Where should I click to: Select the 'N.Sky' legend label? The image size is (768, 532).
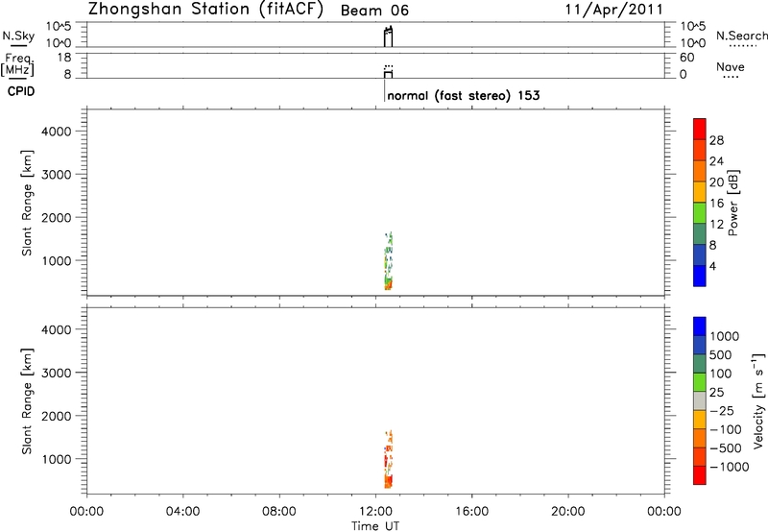point(18,36)
